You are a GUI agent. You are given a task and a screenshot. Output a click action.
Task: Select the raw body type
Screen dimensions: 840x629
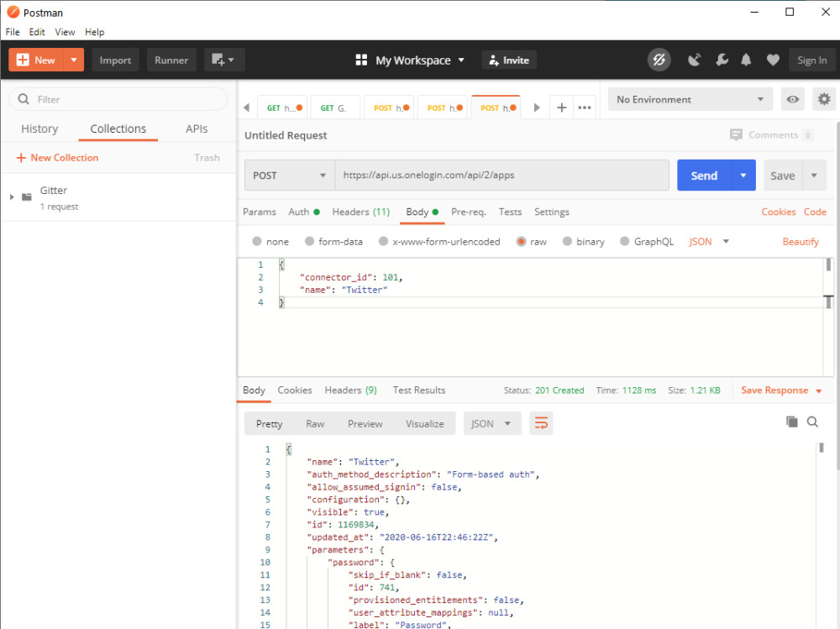(x=521, y=242)
